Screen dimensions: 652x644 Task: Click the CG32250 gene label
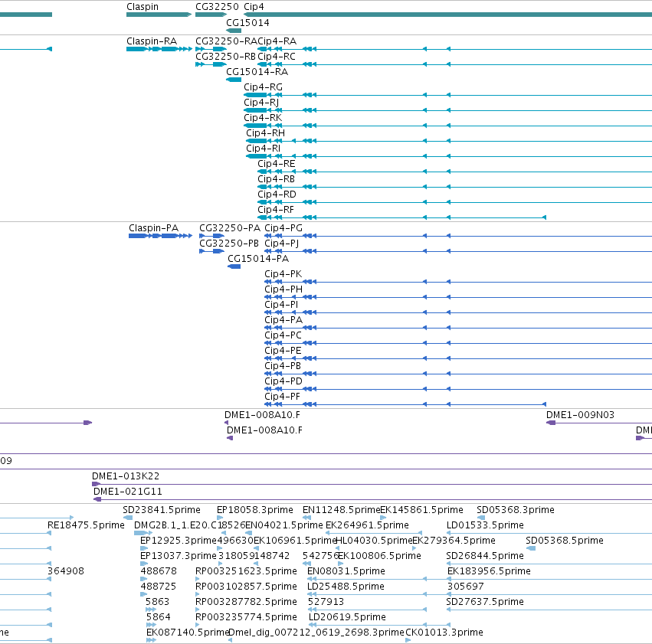coord(217,7)
